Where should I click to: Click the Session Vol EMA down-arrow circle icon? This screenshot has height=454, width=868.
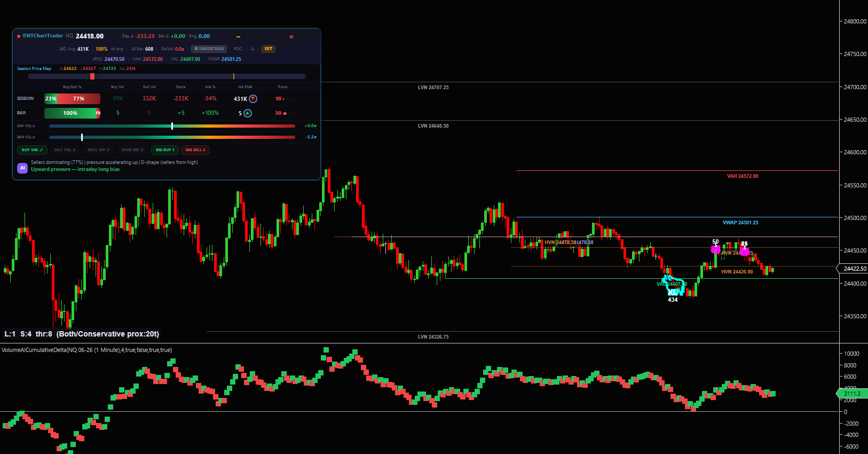[253, 99]
